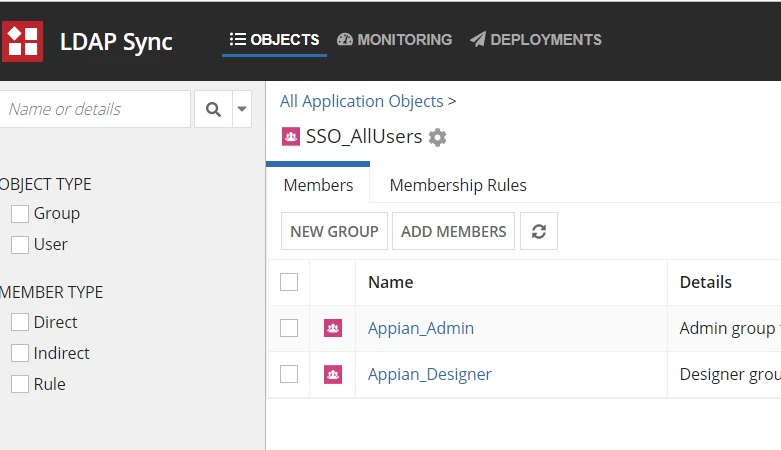Click the ADD MEMBERS button
The height and width of the screenshot is (450, 781).
tap(453, 231)
